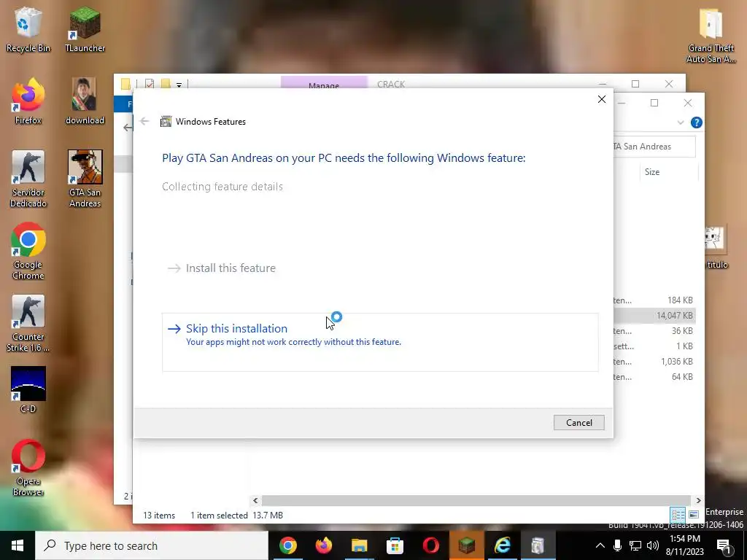Click the properties checkmark icon in CRACK window
This screenshot has height=560, width=747.
150,84
